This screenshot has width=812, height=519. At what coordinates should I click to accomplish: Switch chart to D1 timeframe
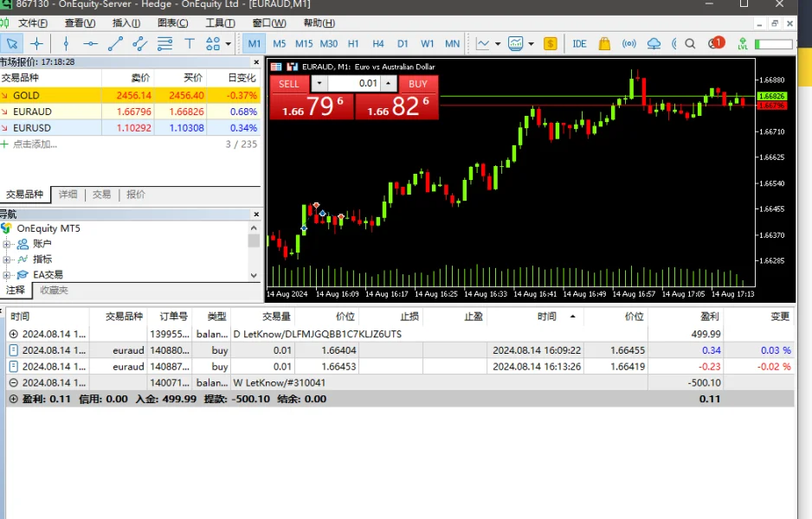point(403,43)
